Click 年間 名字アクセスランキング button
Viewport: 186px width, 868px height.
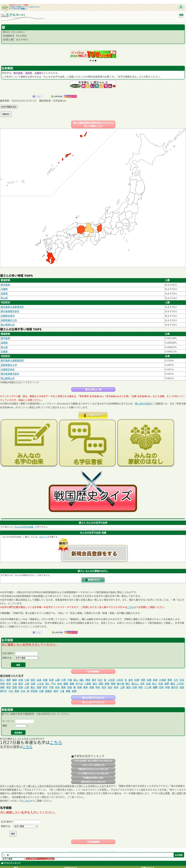(93, 769)
